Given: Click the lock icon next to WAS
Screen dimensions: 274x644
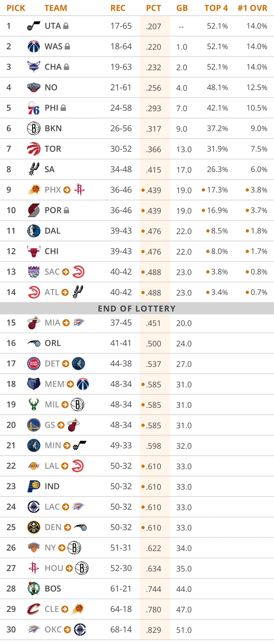Looking at the screenshot, I should pos(67,47).
